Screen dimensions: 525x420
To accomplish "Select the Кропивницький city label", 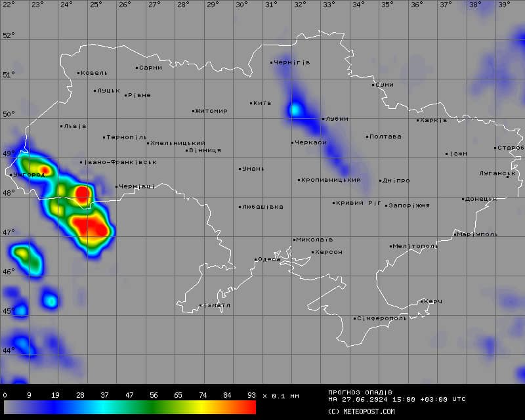I will pyautogui.click(x=331, y=180).
